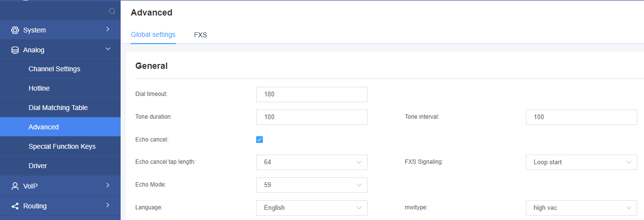Click the mwitype label
Screen dimensions: 644x220
(416, 207)
